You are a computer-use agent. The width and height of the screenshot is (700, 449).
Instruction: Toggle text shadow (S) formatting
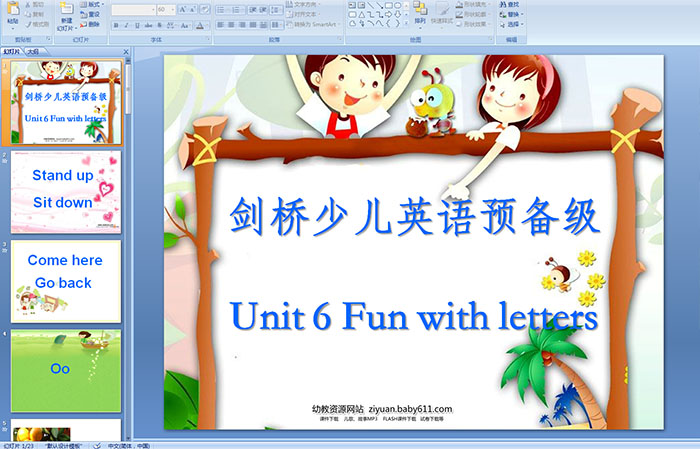click(x=159, y=25)
